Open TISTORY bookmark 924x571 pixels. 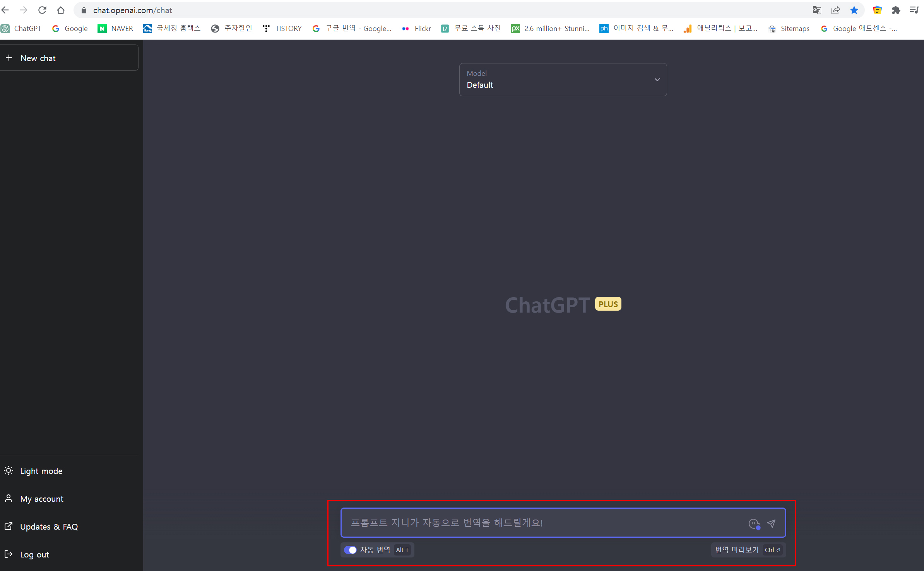point(282,28)
